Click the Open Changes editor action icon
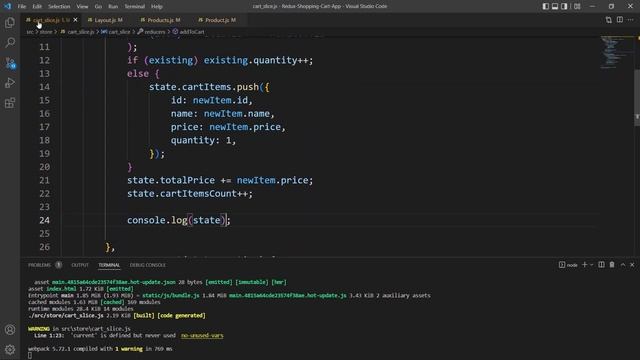 point(609,20)
